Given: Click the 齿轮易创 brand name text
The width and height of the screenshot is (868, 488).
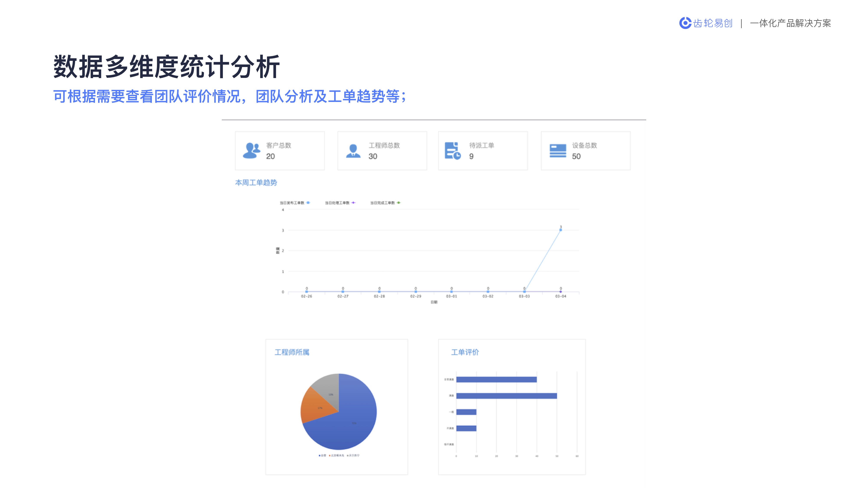Looking at the screenshot, I should point(713,23).
